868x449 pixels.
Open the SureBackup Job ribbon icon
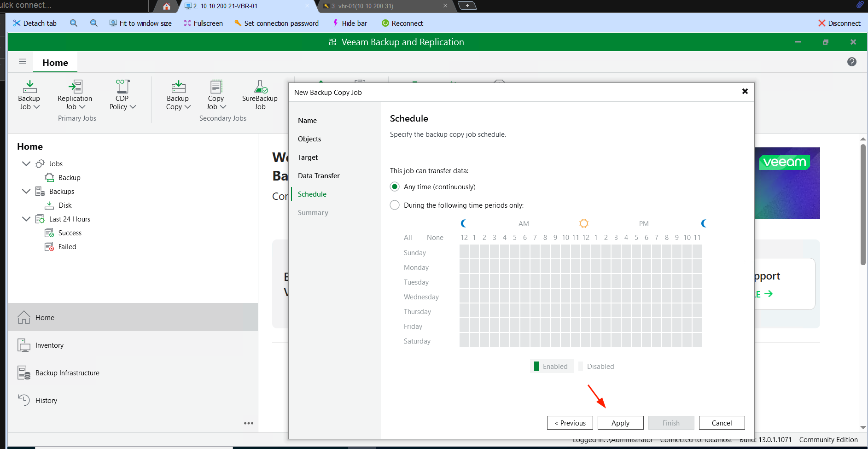click(261, 87)
